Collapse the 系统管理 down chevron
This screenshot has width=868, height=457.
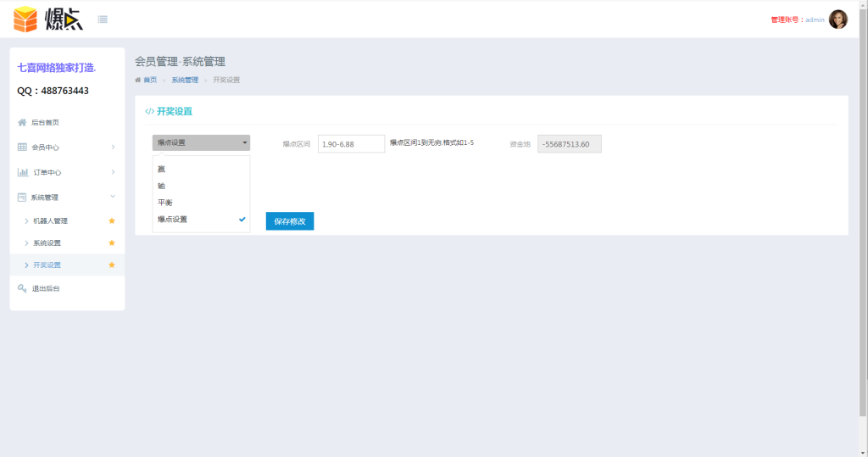click(x=113, y=197)
